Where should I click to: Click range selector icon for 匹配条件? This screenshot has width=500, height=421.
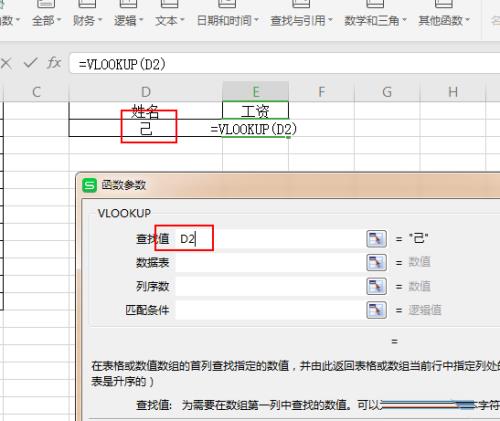[x=376, y=310]
